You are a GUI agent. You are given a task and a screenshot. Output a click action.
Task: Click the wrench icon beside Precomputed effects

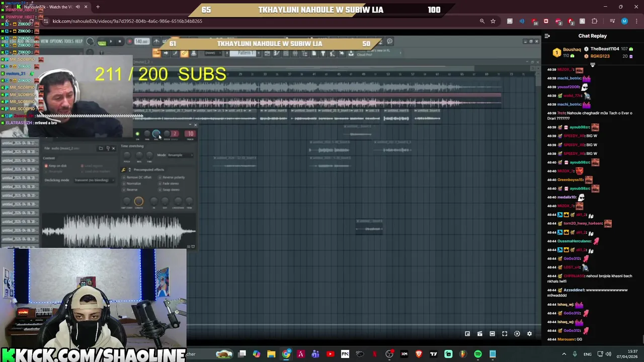(x=124, y=169)
